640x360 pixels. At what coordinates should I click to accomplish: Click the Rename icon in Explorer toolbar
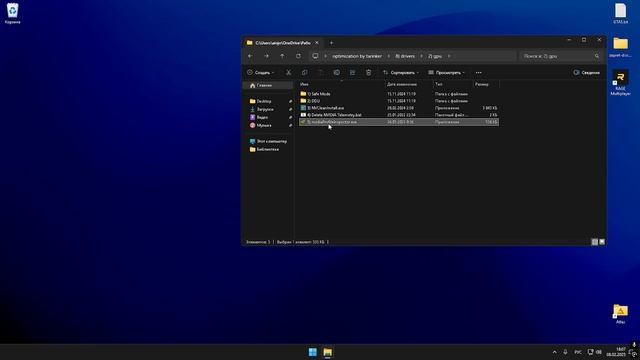[x=336, y=72]
